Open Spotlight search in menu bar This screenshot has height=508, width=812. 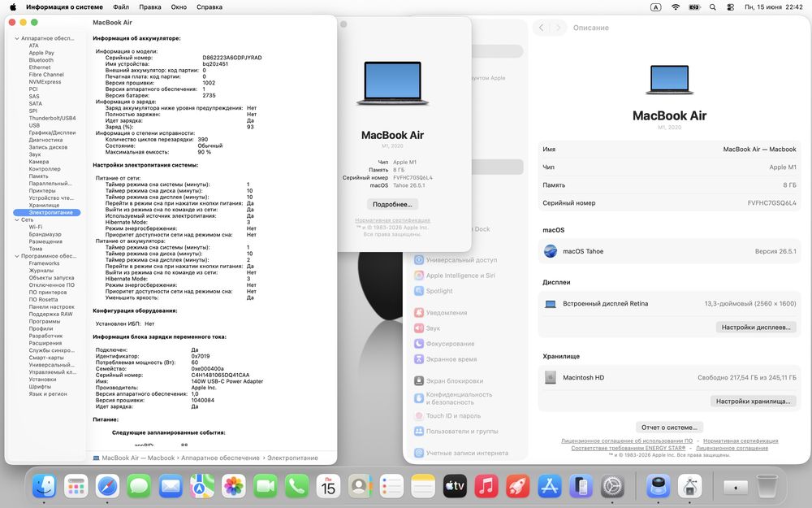[x=713, y=7]
